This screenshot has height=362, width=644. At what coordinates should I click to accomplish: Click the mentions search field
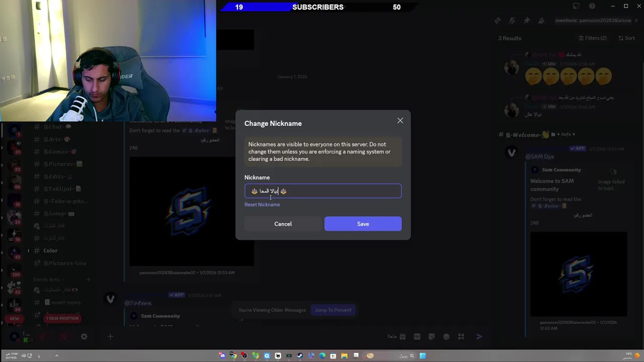[593, 21]
